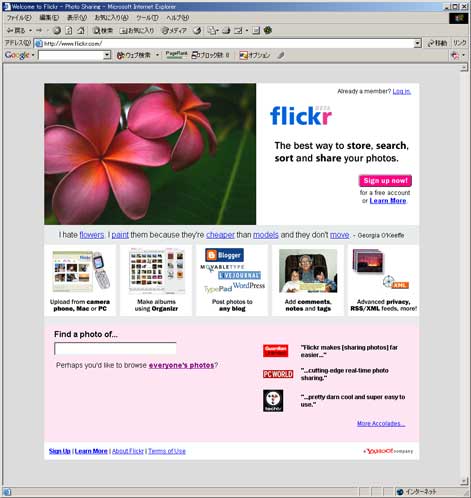
Task: Click the インターネット zone icon in status bar
Action: click(x=400, y=492)
